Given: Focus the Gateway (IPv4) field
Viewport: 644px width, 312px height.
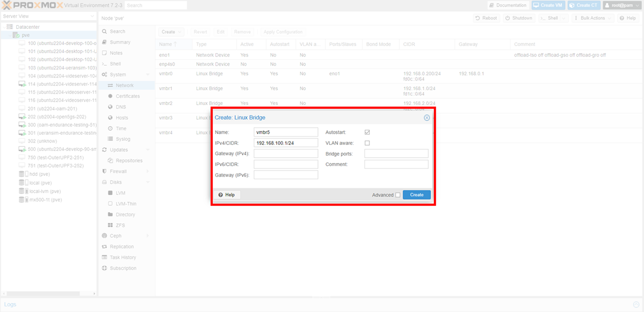Looking at the screenshot, I should (x=286, y=154).
